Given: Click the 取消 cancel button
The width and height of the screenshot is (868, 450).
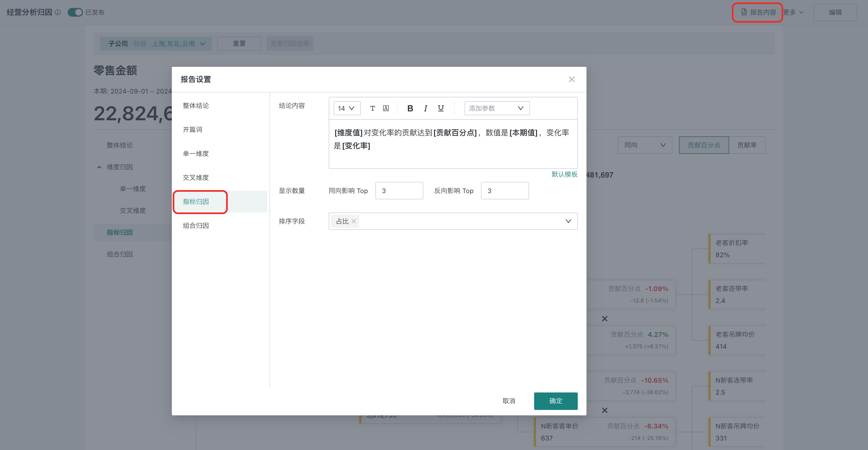Looking at the screenshot, I should (509, 401).
